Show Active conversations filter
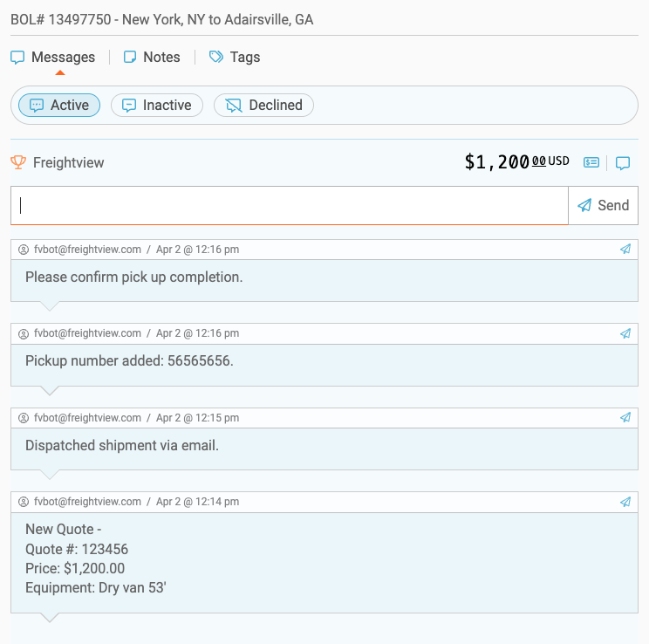The height and width of the screenshot is (644, 649). click(x=59, y=106)
